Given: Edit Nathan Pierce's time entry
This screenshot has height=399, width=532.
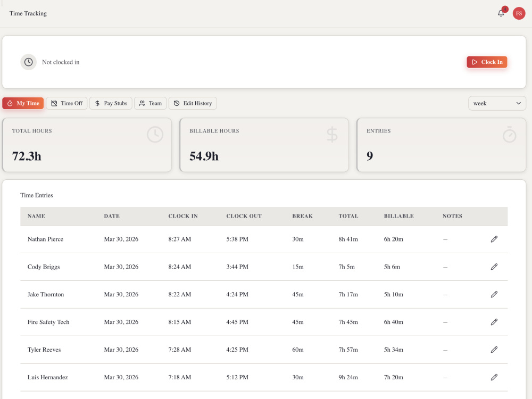Looking at the screenshot, I should pyautogui.click(x=494, y=239).
